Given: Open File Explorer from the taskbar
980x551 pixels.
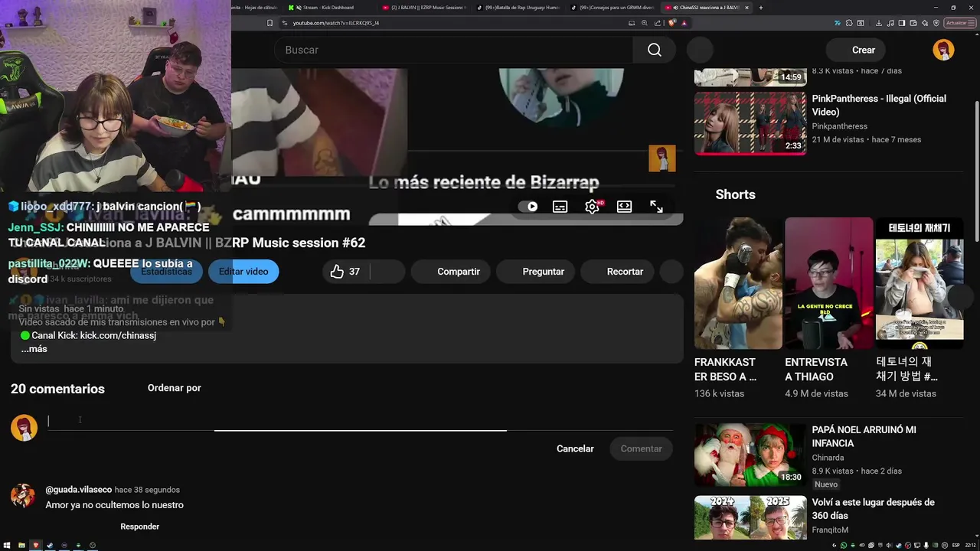Looking at the screenshot, I should click(x=21, y=546).
